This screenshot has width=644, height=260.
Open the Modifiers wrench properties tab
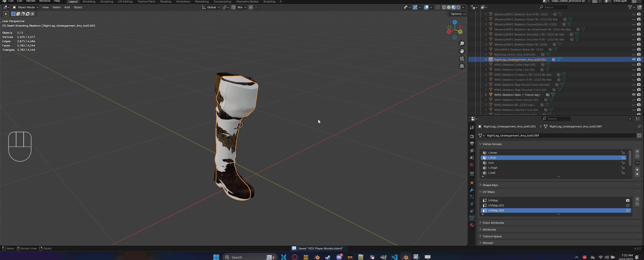coord(472,190)
